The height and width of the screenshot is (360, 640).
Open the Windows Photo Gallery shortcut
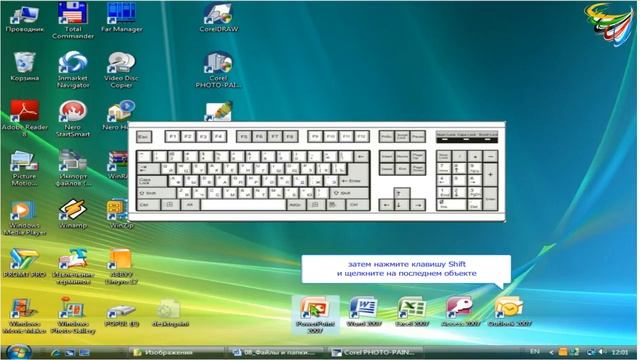[73, 316]
